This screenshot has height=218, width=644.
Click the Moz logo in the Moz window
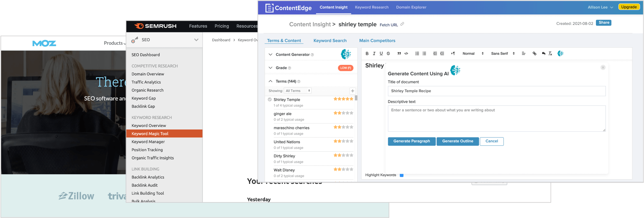(x=44, y=43)
